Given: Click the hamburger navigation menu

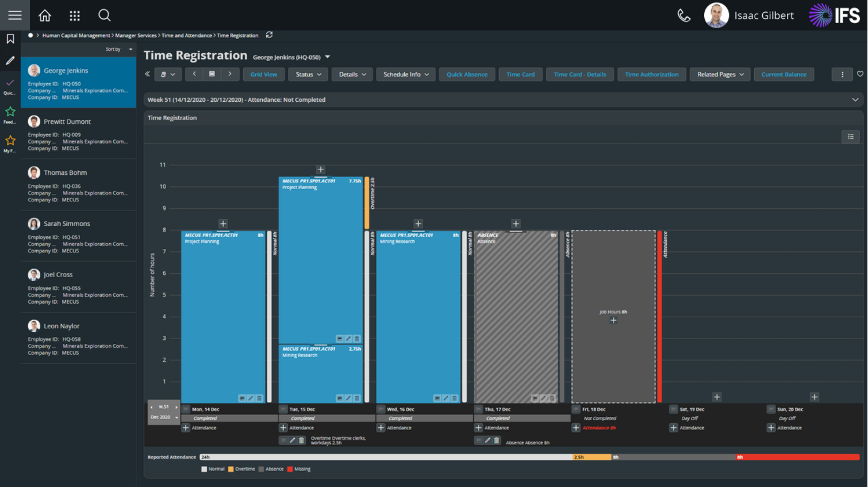Looking at the screenshot, I should (x=15, y=16).
